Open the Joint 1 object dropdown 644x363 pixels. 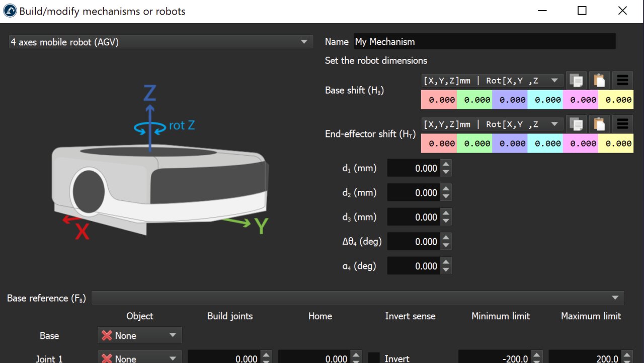coord(139,358)
